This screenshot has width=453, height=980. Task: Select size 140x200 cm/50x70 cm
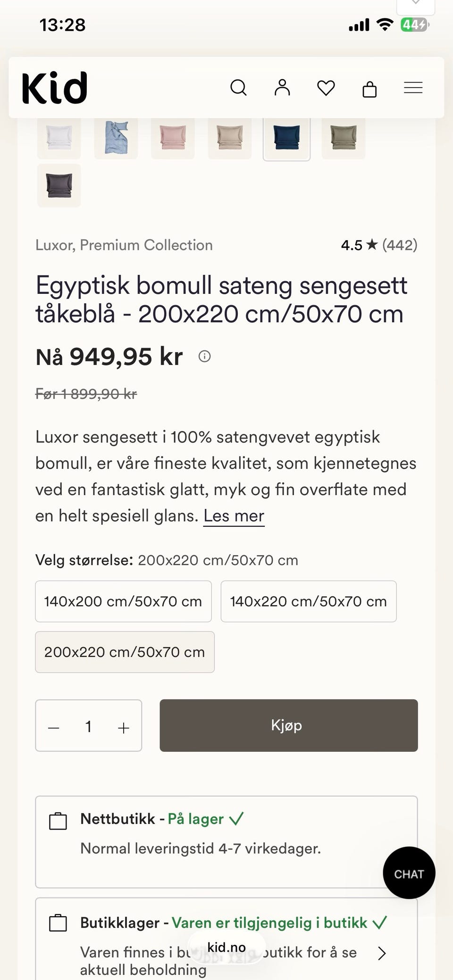point(123,601)
